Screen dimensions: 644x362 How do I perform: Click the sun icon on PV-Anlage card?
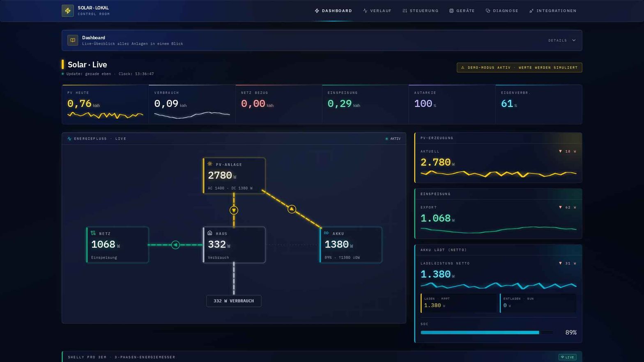coord(210,164)
